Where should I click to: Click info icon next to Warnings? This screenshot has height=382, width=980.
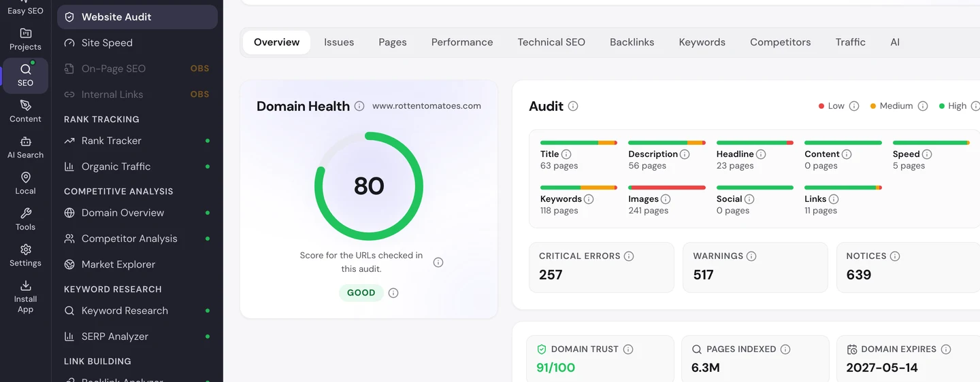(x=751, y=256)
